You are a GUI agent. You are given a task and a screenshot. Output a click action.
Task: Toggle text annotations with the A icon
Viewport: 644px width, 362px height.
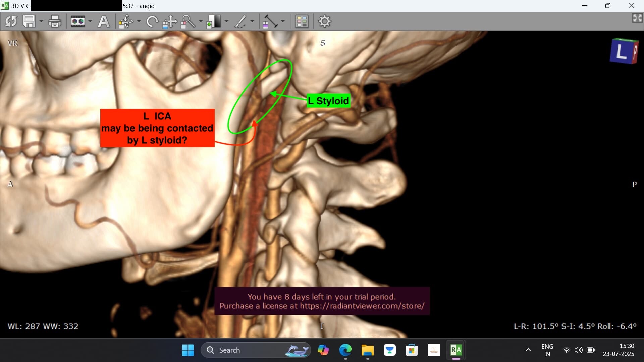(x=104, y=22)
